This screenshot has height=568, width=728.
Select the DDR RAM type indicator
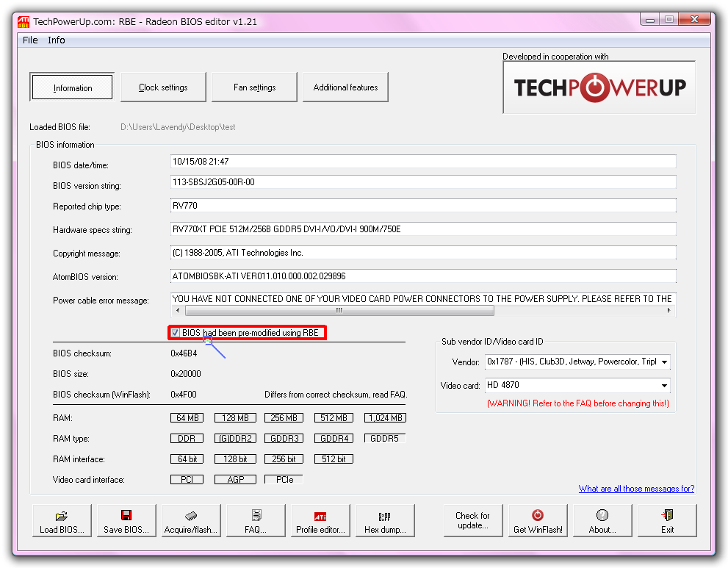coord(187,439)
